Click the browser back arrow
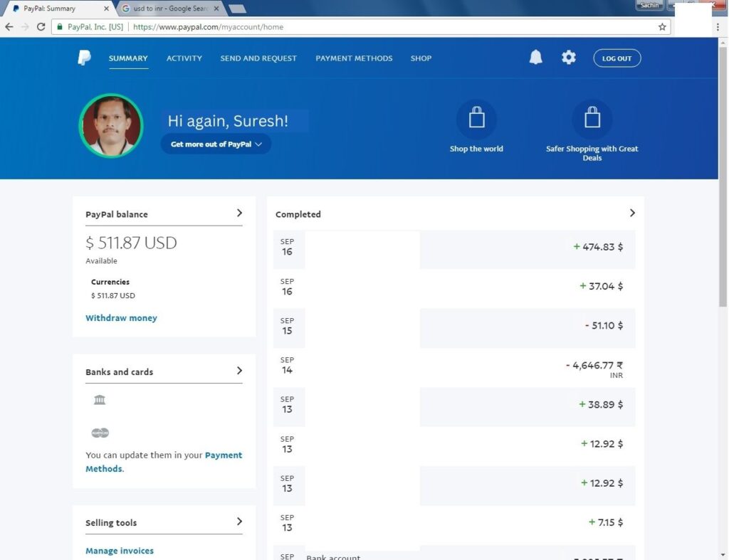Screen dimensions: 729x560 9,27
